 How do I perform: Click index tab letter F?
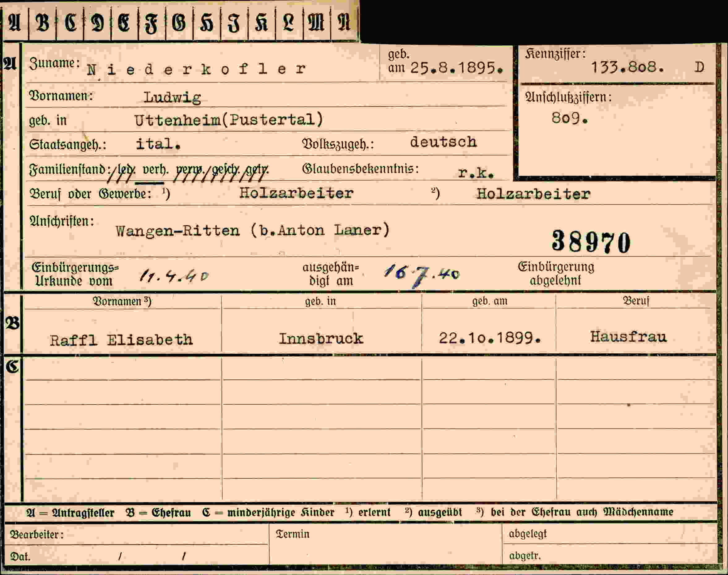pyautogui.click(x=152, y=23)
